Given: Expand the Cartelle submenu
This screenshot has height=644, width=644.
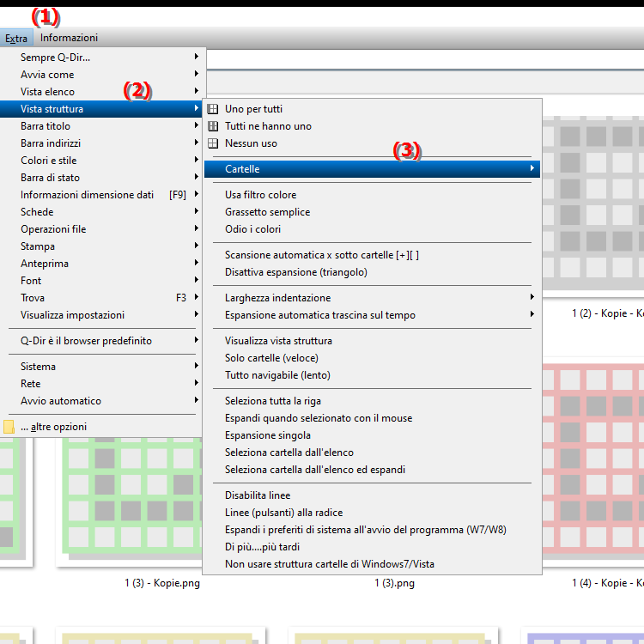Looking at the screenshot, I should point(372,169).
